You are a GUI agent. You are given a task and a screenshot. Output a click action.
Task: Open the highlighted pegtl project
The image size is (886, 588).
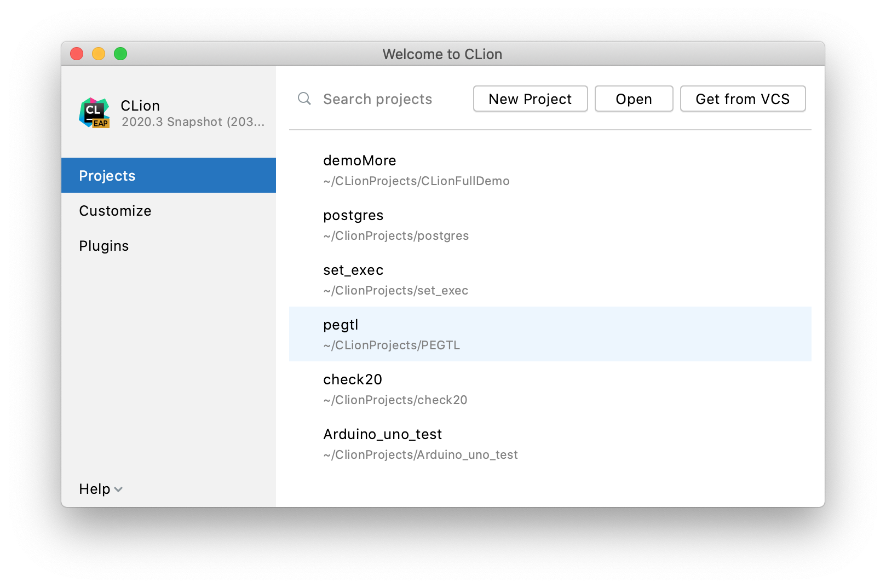[550, 334]
